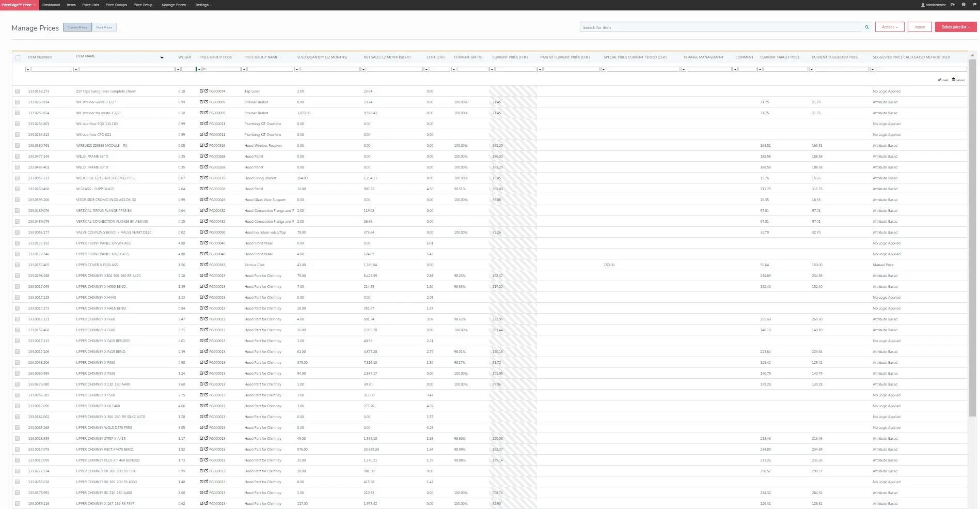Click the magnifier search icon

click(x=867, y=27)
